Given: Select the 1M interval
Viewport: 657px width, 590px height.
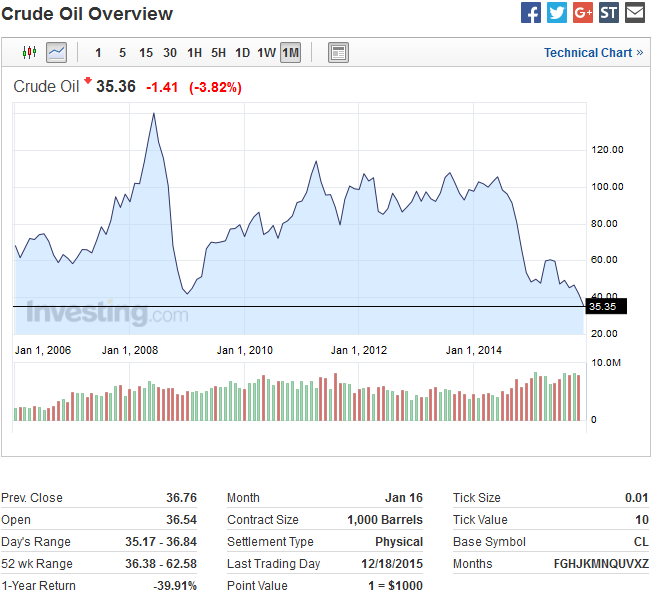Looking at the screenshot, I should [290, 53].
